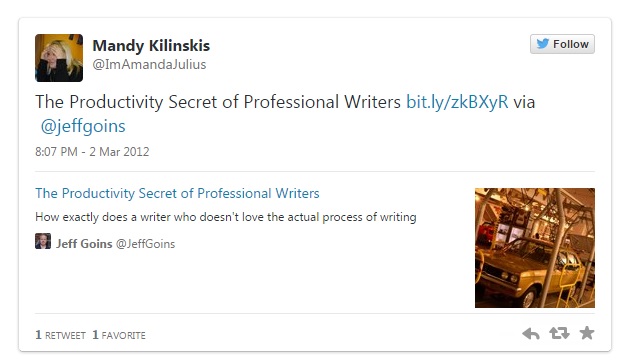This screenshot has width=632, height=362.
Task: Open the @JeffGoins card handle
Action: click(x=146, y=244)
